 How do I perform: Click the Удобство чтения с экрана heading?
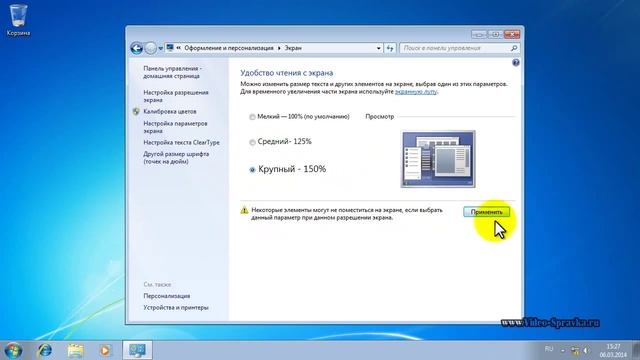pos(287,73)
